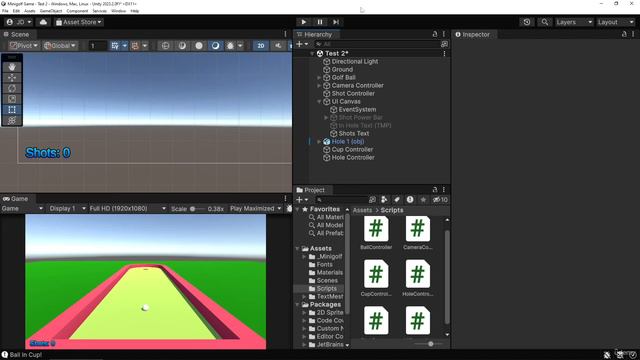Open the Layout dropdown
The image size is (640, 360).
615,22
